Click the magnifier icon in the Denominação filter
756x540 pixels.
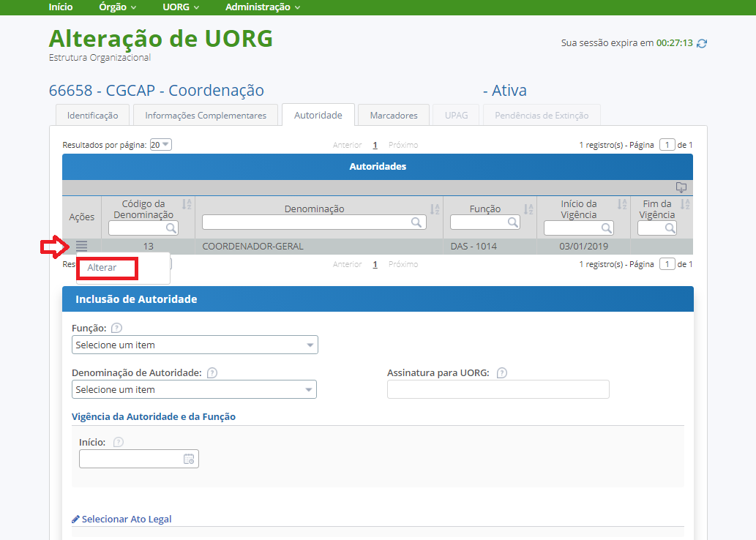416,222
